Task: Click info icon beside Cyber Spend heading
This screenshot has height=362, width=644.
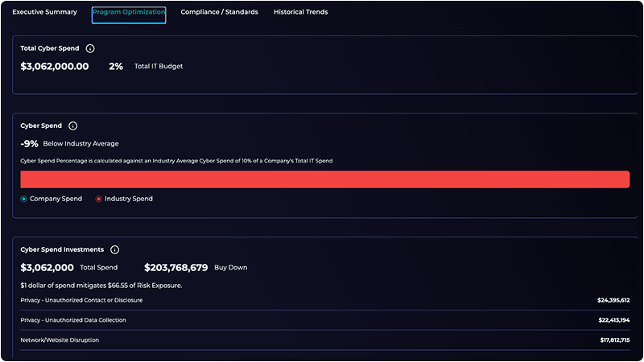Action: tap(73, 126)
